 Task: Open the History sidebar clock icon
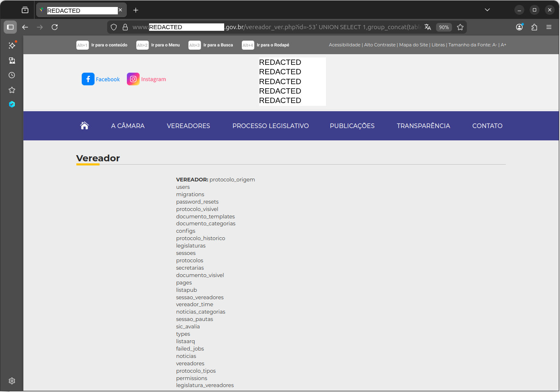tap(12, 75)
